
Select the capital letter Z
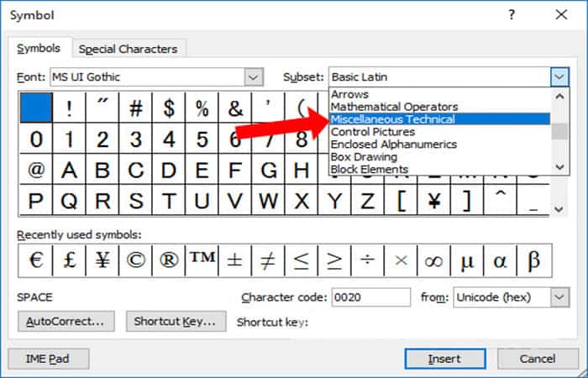pyautogui.click(x=368, y=200)
